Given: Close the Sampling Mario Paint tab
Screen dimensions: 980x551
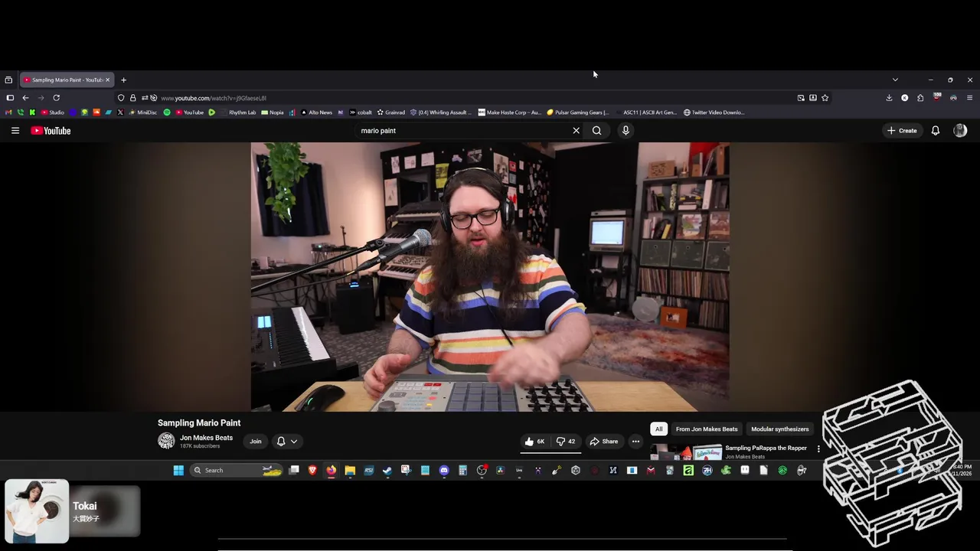Looking at the screenshot, I should (x=108, y=80).
